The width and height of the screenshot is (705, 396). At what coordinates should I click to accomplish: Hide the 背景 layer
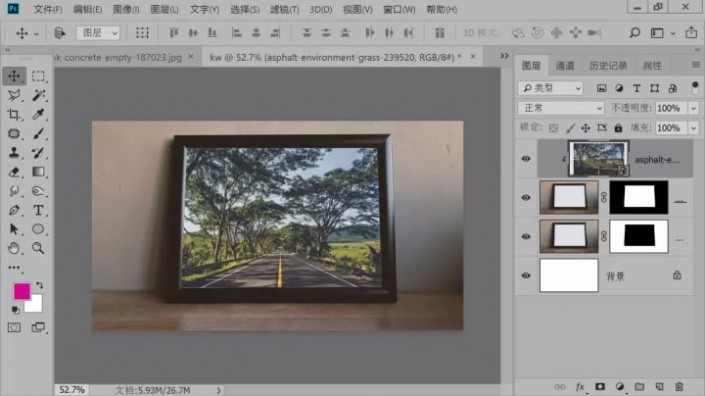click(526, 275)
